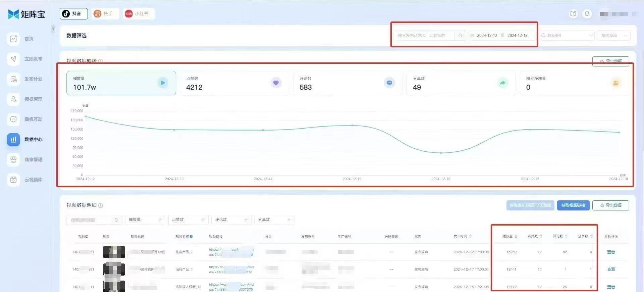Screen dimensions: 644x292
Task: Focus the 搜索发布计划ID、计划名称 search field
Action: [425, 36]
